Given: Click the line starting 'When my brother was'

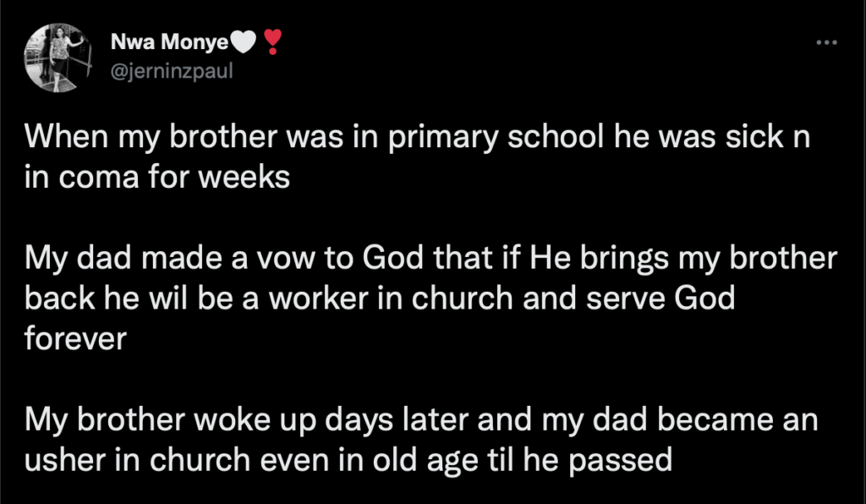Looking at the screenshot, I should (417, 137).
